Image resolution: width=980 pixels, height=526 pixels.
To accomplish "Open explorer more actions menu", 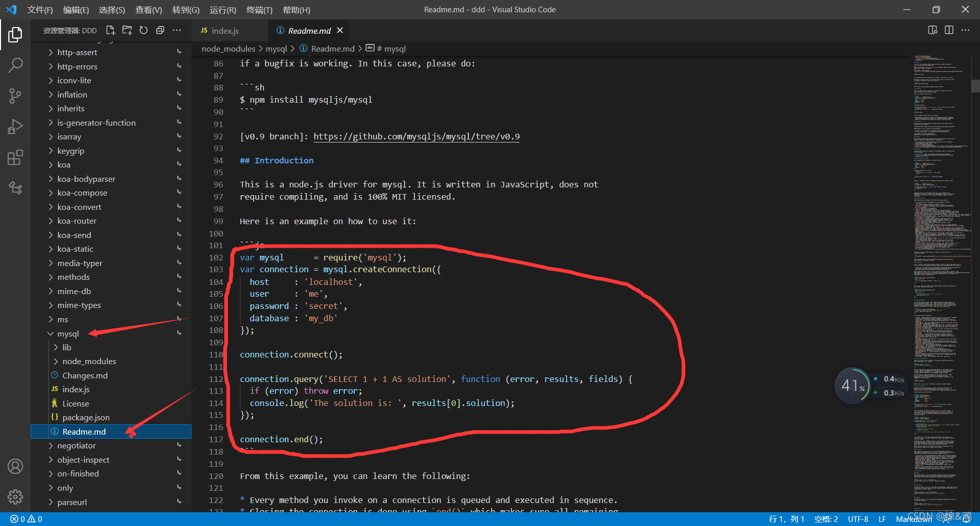I will coord(177,31).
